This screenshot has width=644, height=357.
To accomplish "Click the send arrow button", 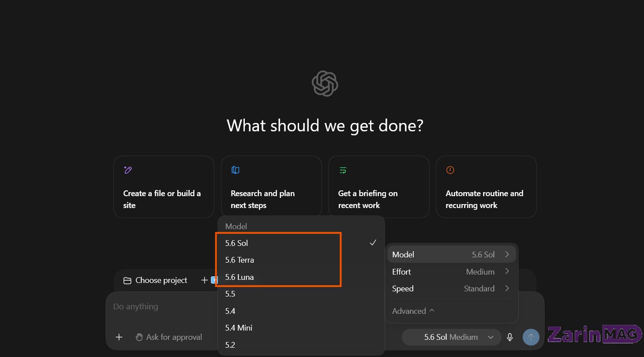I will coord(531,337).
